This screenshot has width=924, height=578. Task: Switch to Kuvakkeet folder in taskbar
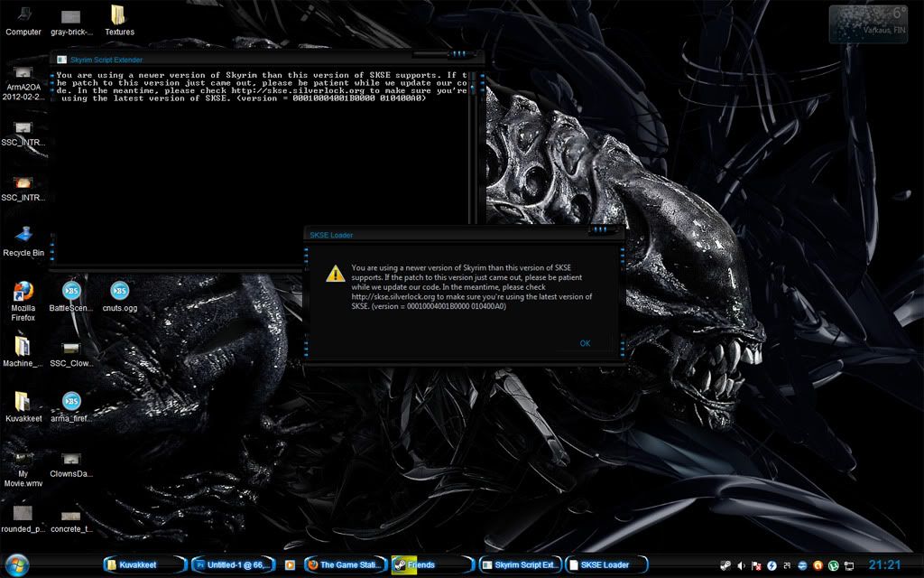(144, 564)
